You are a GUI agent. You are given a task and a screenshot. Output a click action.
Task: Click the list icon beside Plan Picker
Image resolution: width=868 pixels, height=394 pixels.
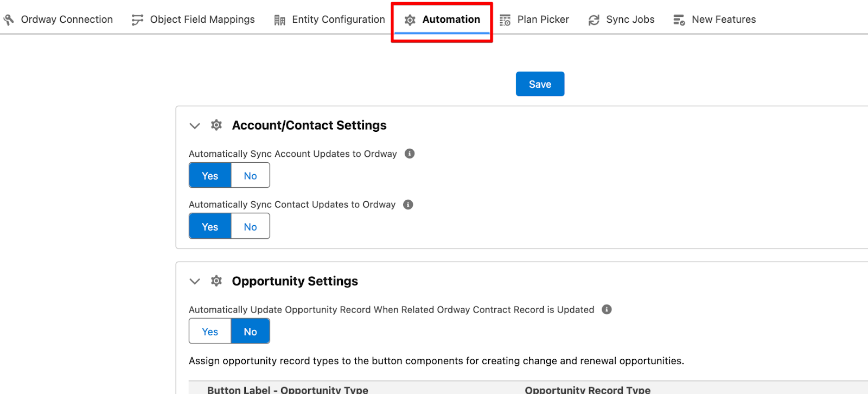click(x=505, y=20)
